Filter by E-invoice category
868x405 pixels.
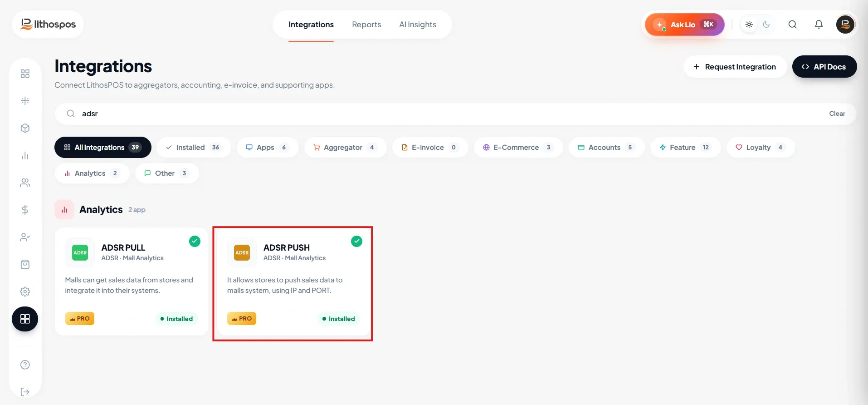430,147
